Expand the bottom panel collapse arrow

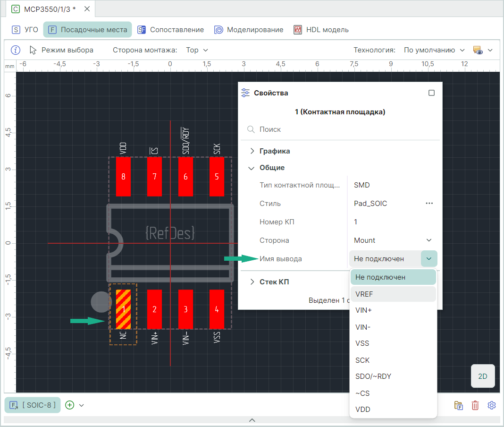252,420
